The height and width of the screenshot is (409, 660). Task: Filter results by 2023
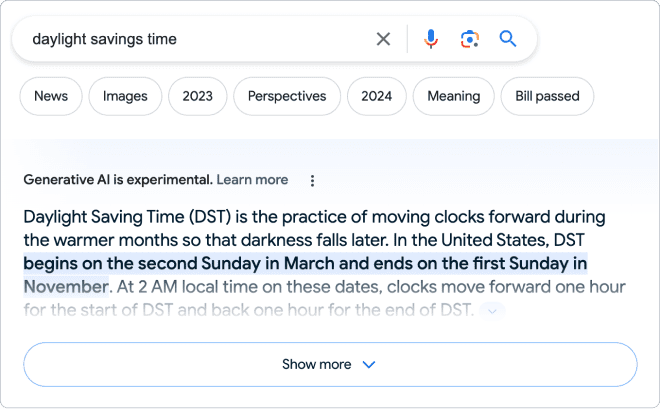point(197,96)
